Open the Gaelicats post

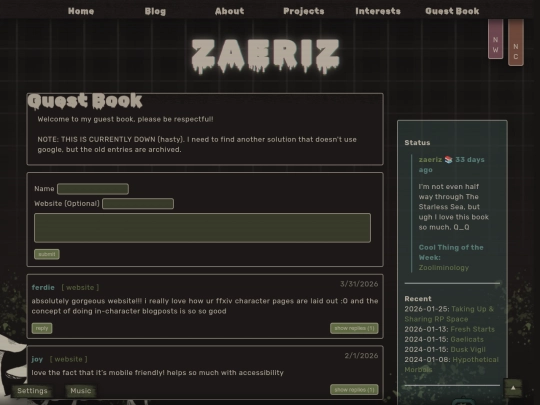(x=467, y=339)
